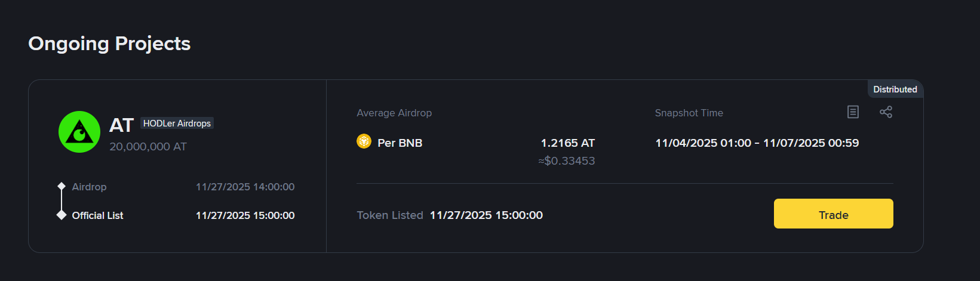This screenshot has height=281, width=980.
Task: Click the Distributed status badge
Action: tap(895, 89)
